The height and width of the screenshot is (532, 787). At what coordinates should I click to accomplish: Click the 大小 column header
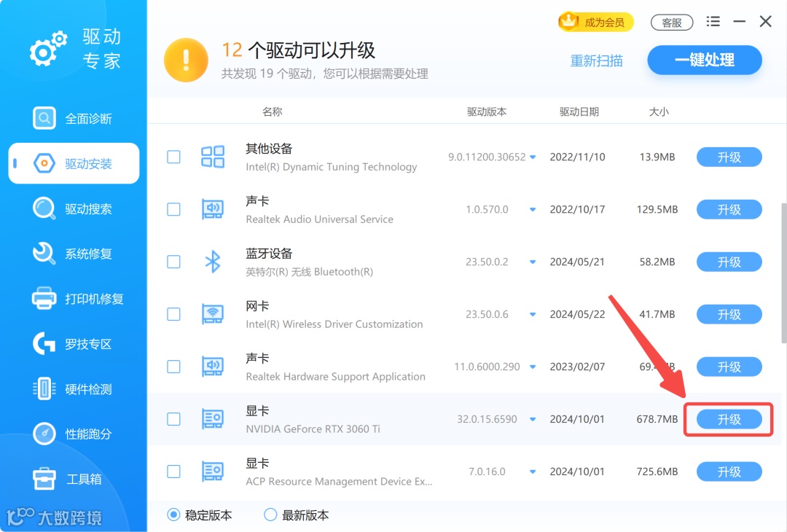pyautogui.click(x=659, y=112)
